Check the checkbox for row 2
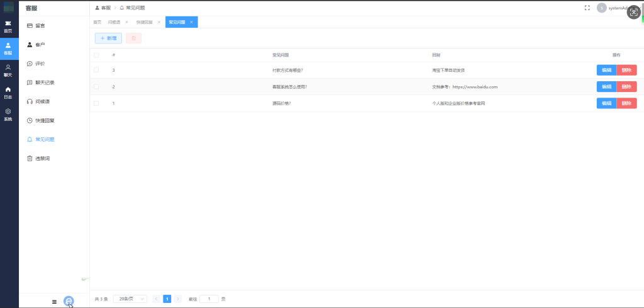This screenshot has width=644, height=308. [x=96, y=87]
